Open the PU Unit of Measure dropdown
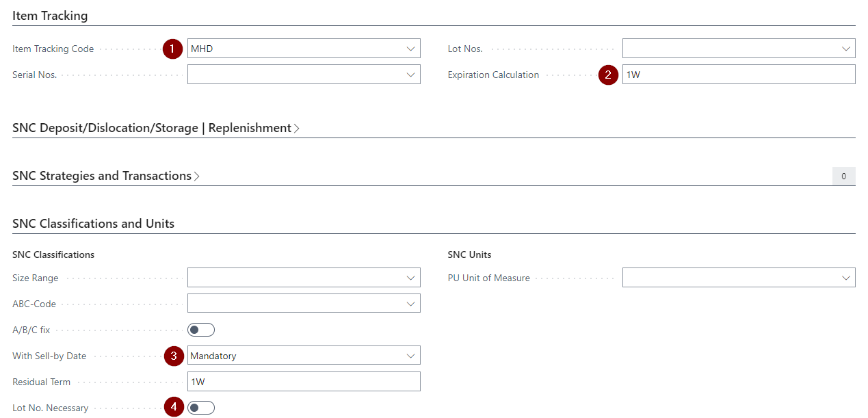Viewport: 868px width, 418px height. click(x=845, y=278)
